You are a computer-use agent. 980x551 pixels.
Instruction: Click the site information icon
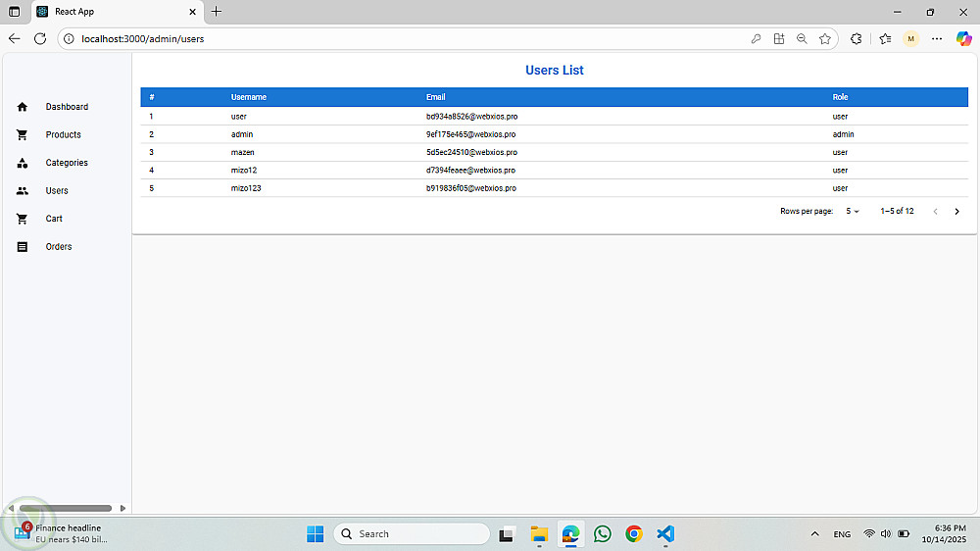click(69, 39)
